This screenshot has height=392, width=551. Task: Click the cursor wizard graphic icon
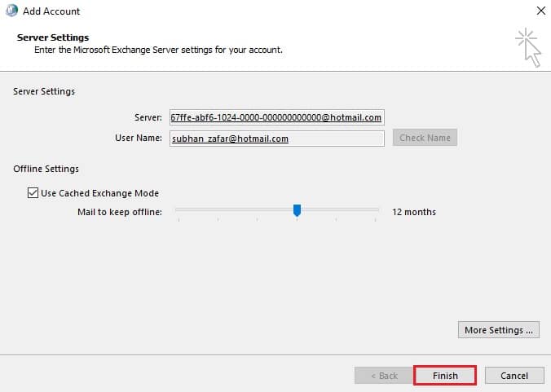coord(528,47)
